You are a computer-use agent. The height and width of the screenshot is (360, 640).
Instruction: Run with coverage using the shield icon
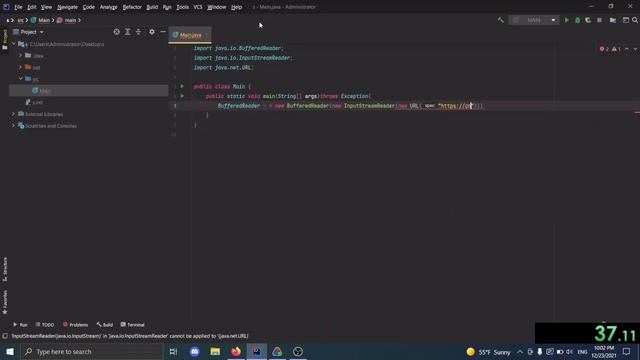[x=588, y=20]
